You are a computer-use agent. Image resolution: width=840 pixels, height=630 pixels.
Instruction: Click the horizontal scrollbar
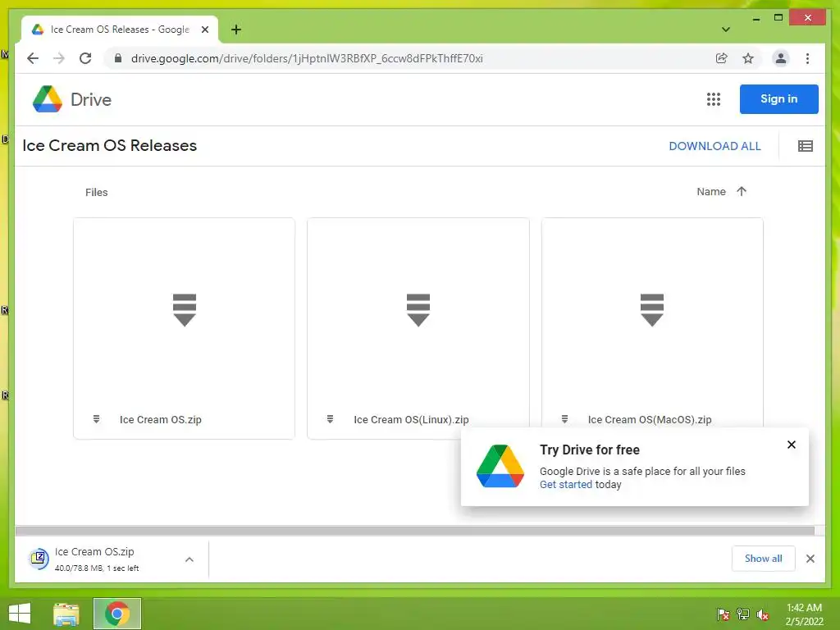pyautogui.click(x=414, y=531)
